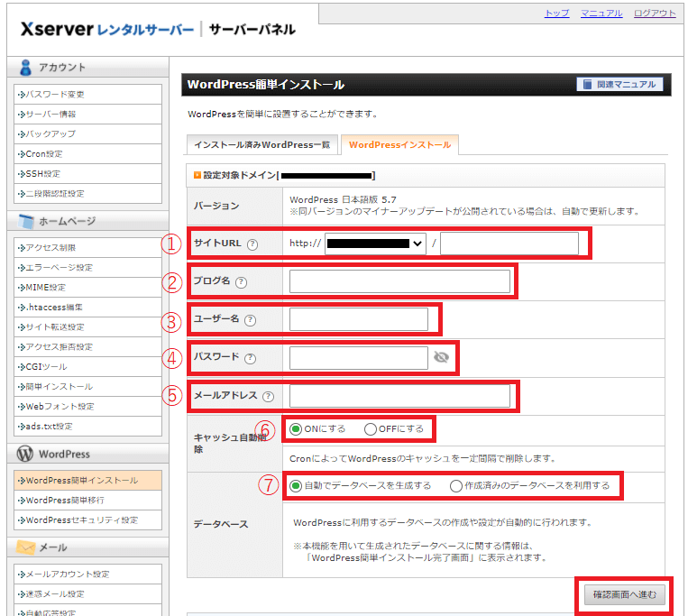The height and width of the screenshot is (616, 688).
Task: Click the アカウント person icon
Action: tap(26, 68)
